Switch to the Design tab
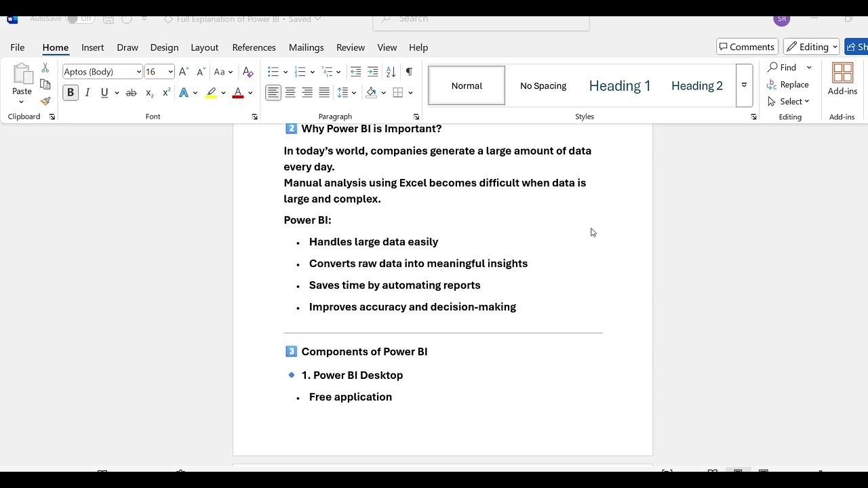 164,47
